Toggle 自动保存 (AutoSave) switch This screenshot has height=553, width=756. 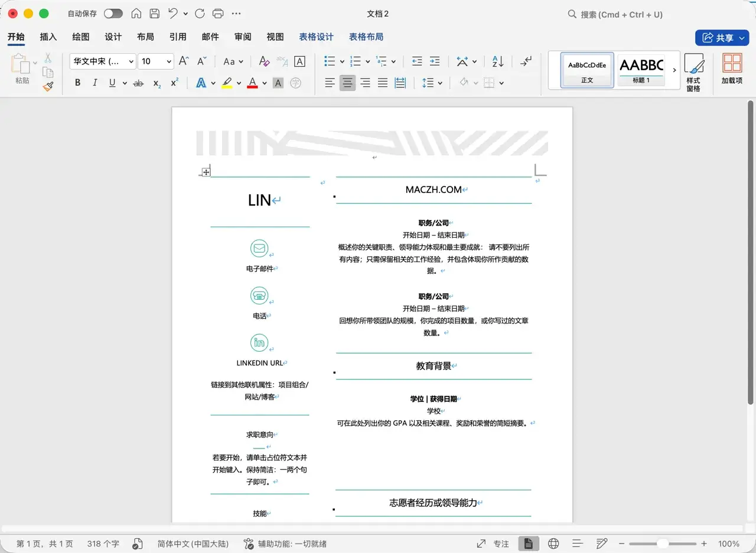point(112,13)
